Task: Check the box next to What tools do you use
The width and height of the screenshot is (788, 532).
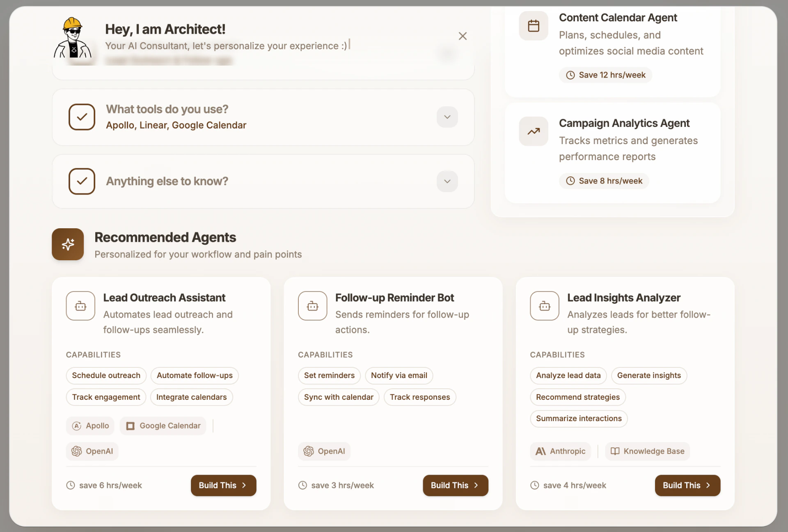Action: tap(82, 117)
